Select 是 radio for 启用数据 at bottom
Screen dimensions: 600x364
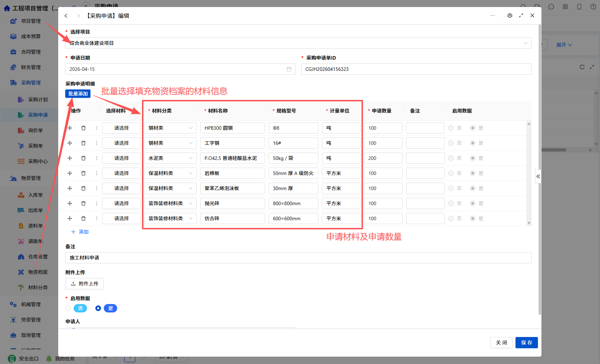98,308
